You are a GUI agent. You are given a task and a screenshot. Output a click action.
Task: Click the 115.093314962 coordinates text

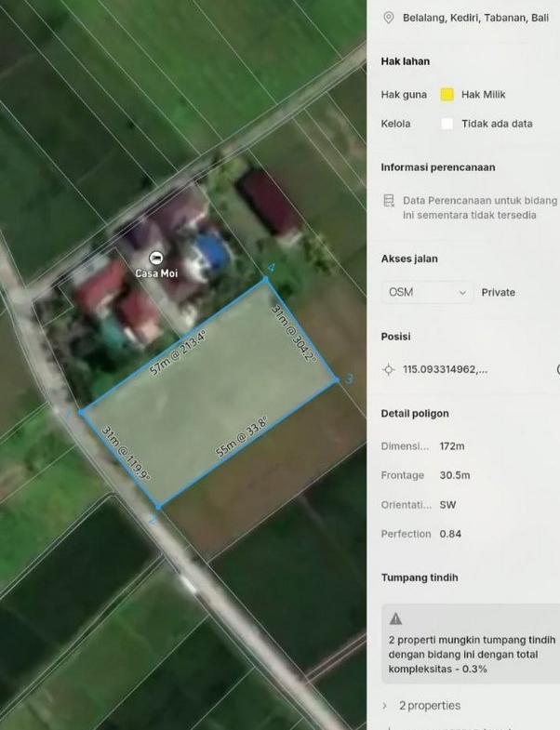(445, 369)
